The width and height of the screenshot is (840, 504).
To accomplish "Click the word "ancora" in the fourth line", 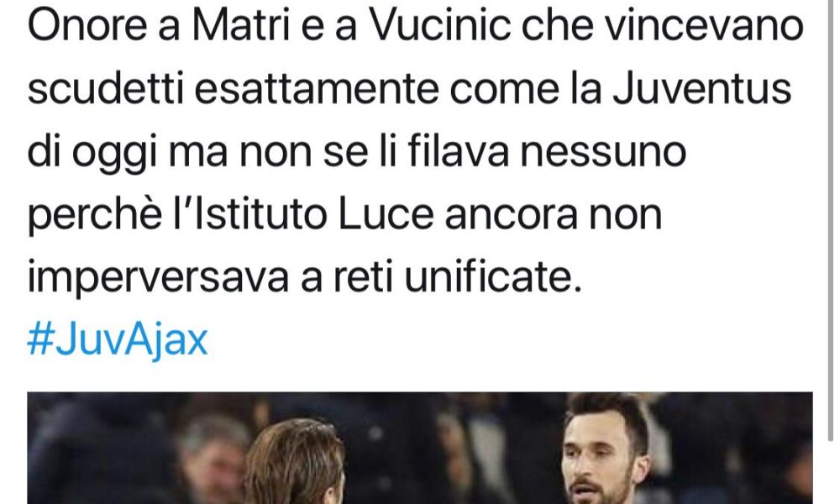I will (511, 215).
